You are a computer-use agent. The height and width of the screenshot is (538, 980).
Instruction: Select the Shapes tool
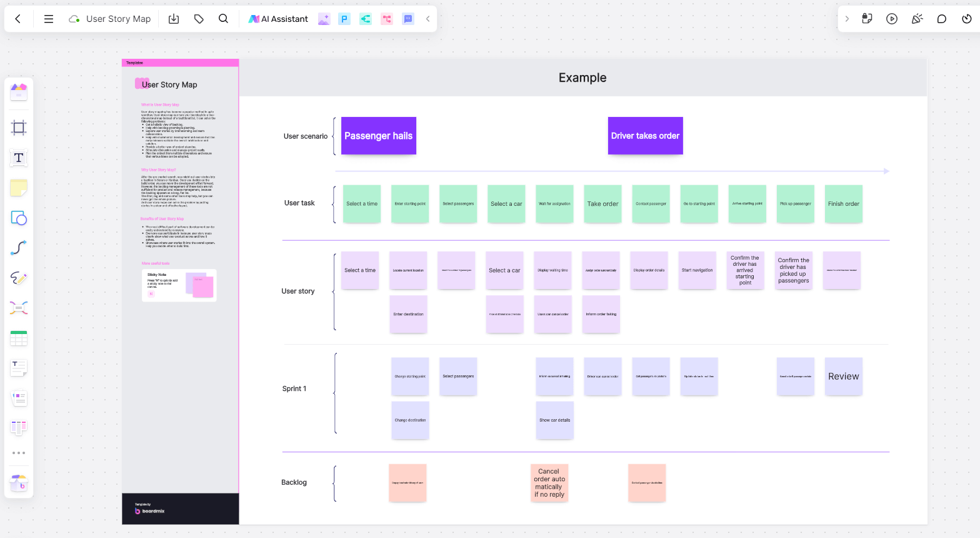19,218
